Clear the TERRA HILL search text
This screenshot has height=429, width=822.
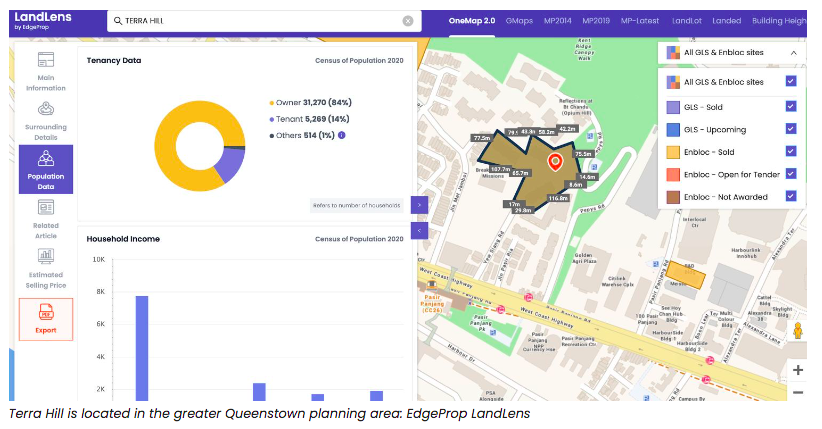pos(408,21)
